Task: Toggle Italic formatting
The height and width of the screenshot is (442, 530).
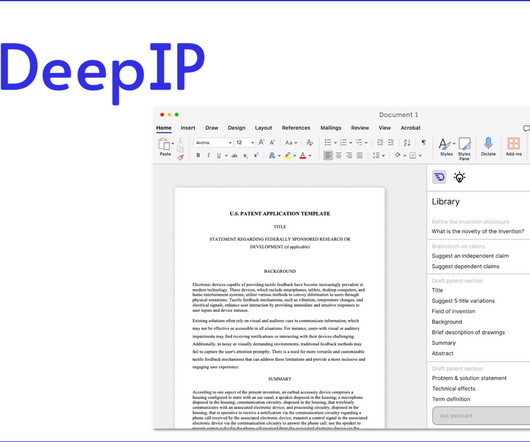Action: click(x=209, y=155)
